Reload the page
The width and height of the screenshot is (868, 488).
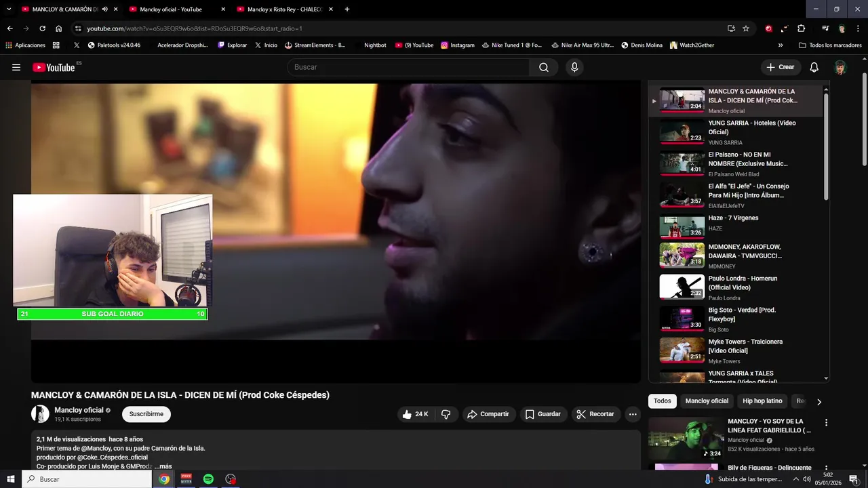pyautogui.click(x=42, y=28)
